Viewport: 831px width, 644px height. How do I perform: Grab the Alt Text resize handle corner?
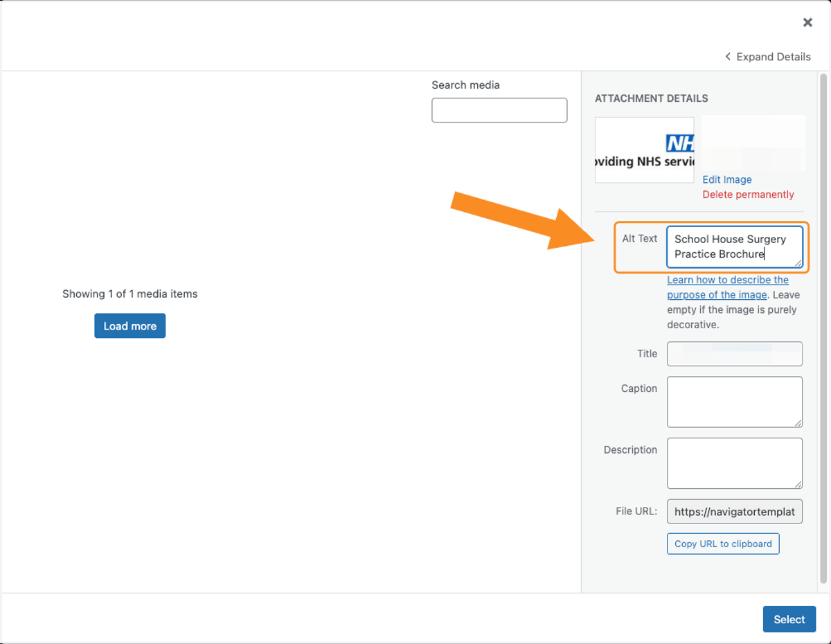798,263
